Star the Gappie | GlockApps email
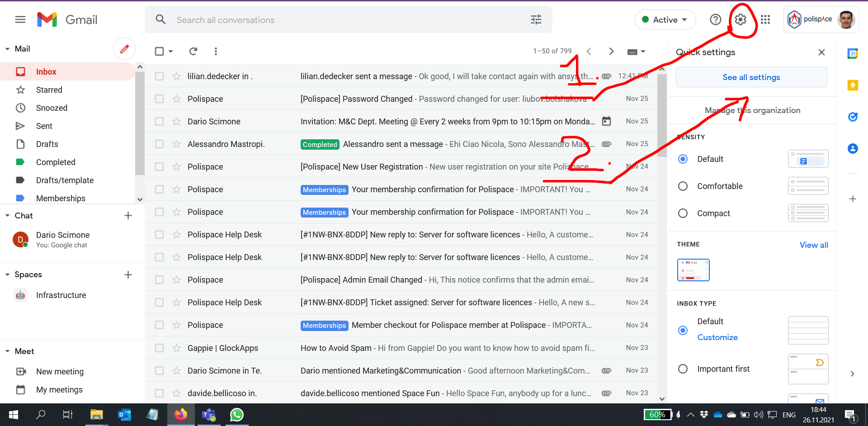 coord(176,348)
